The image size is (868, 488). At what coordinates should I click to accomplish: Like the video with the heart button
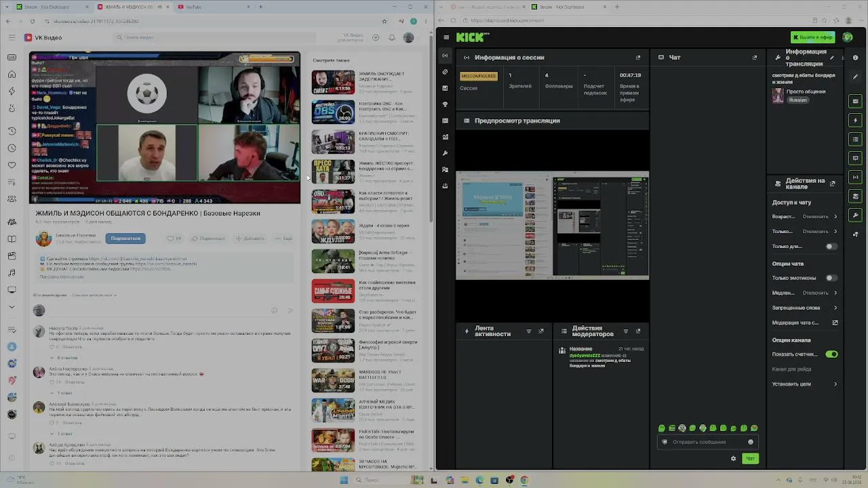[174, 239]
